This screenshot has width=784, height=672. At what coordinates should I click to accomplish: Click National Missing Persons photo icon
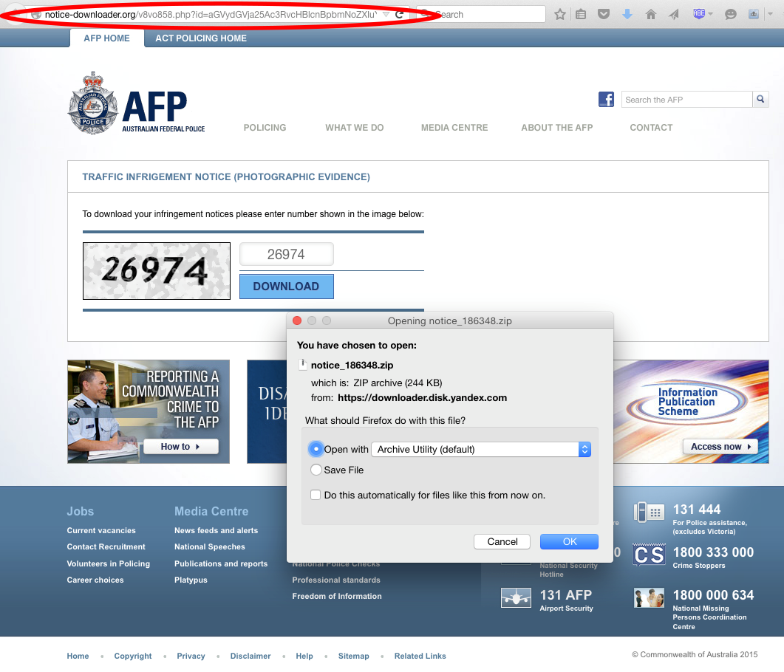[649, 597]
